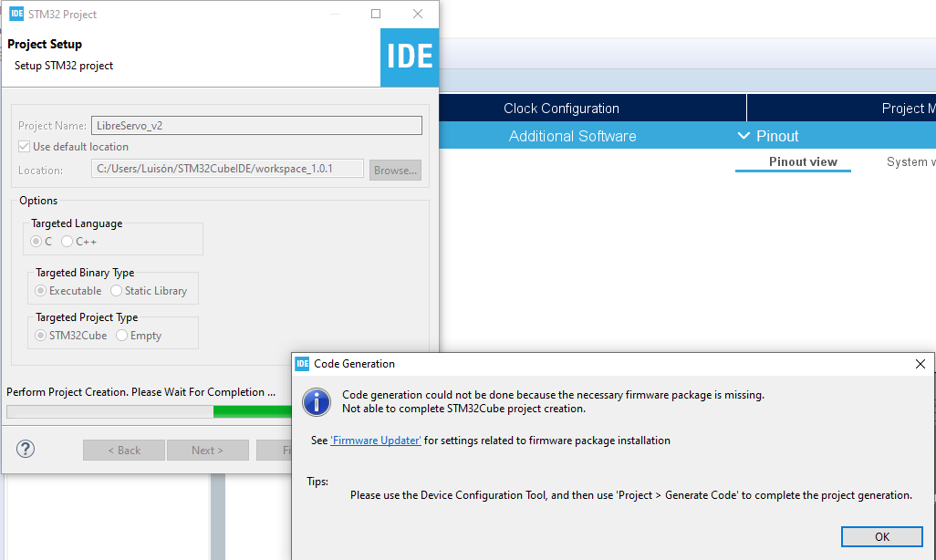
Task: Choose the Static Library binary type
Action: click(116, 291)
